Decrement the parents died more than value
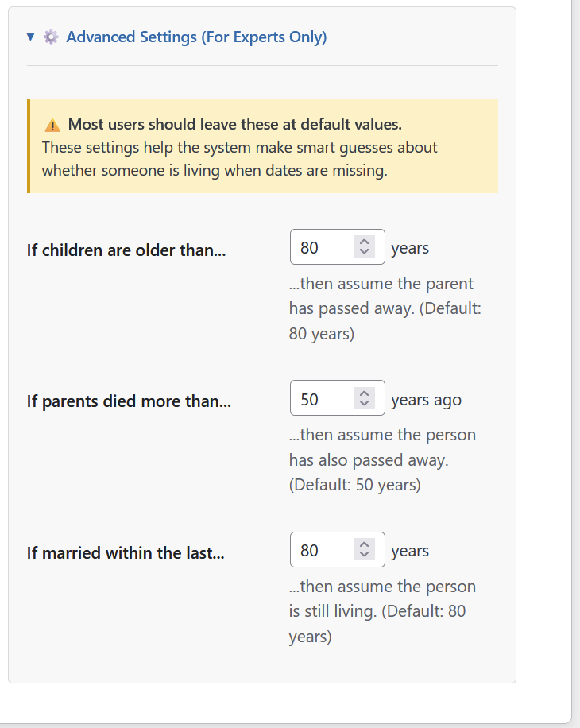580x728 pixels. 364,403
